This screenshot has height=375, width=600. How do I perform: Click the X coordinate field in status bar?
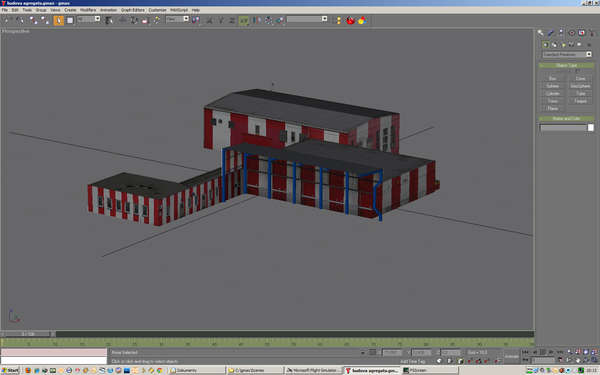click(392, 352)
